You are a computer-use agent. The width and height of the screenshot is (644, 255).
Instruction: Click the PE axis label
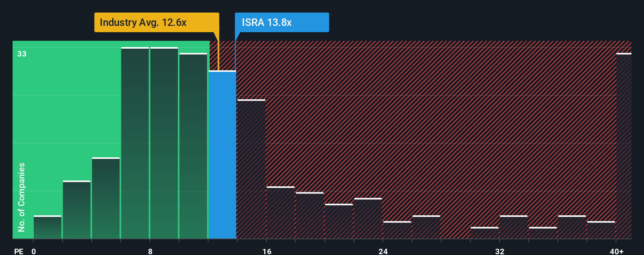(19, 251)
